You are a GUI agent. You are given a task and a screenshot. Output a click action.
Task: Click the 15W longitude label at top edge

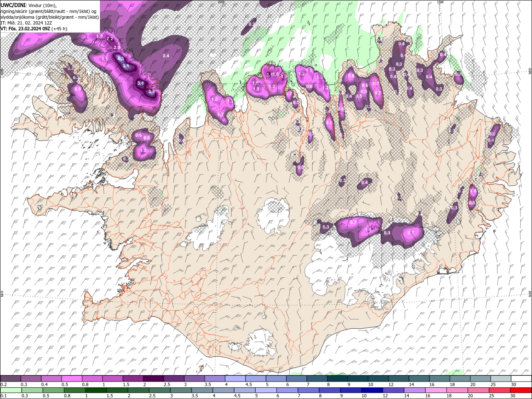[440, 2]
